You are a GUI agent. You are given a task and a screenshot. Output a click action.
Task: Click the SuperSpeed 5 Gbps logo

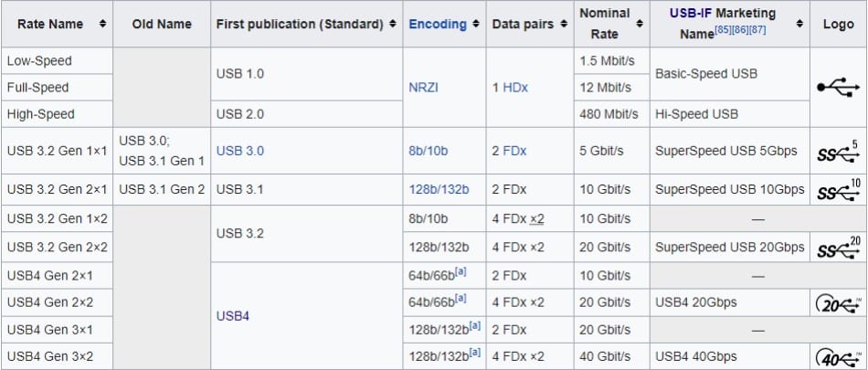click(838, 151)
